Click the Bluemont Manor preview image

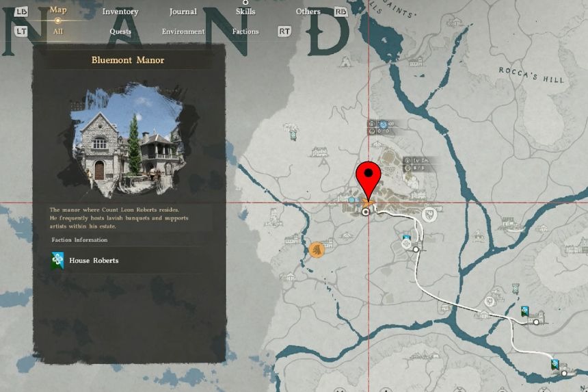[x=129, y=140]
